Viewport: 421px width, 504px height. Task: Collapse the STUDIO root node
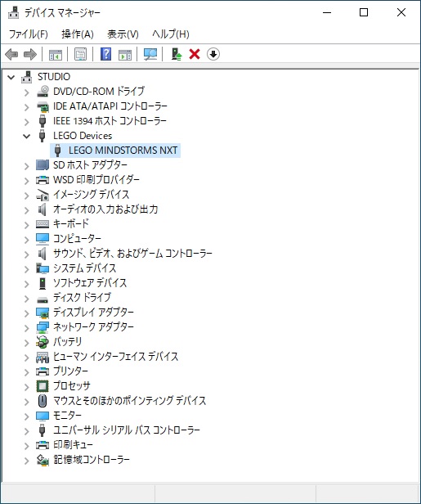[x=11, y=77]
